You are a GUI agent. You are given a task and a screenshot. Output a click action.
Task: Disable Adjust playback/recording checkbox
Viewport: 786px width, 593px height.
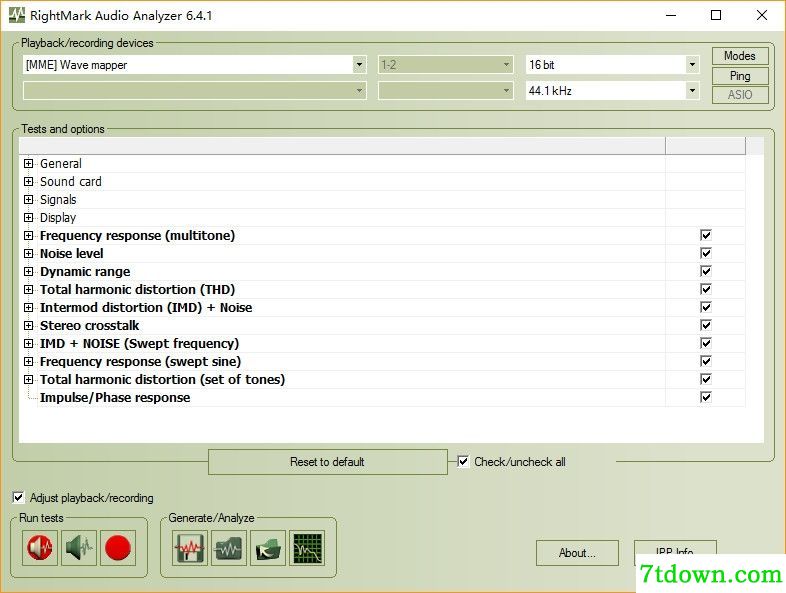coord(18,498)
